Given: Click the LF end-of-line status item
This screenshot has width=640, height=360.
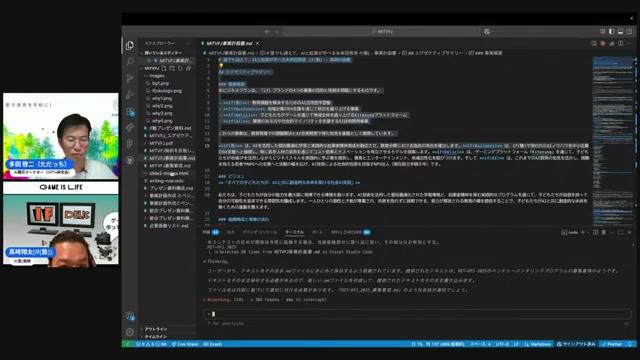Looking at the screenshot, I should coord(516,344).
